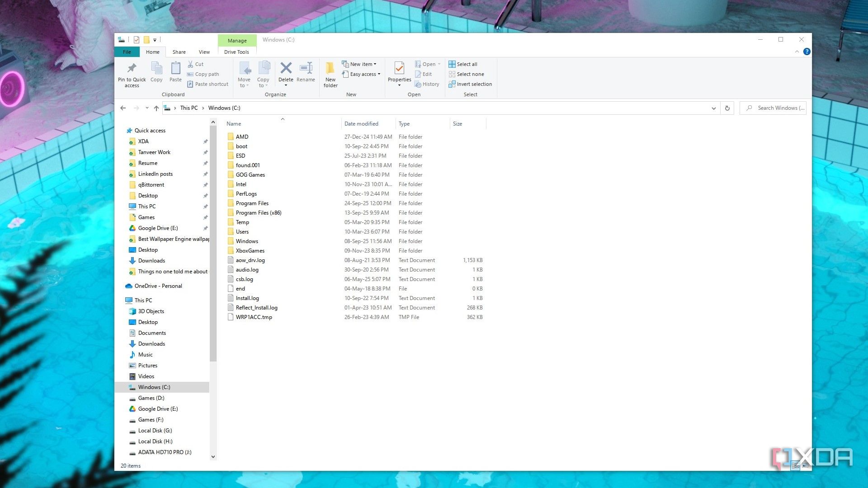Open the Drive Tools tab
The height and width of the screenshot is (488, 868).
236,52
